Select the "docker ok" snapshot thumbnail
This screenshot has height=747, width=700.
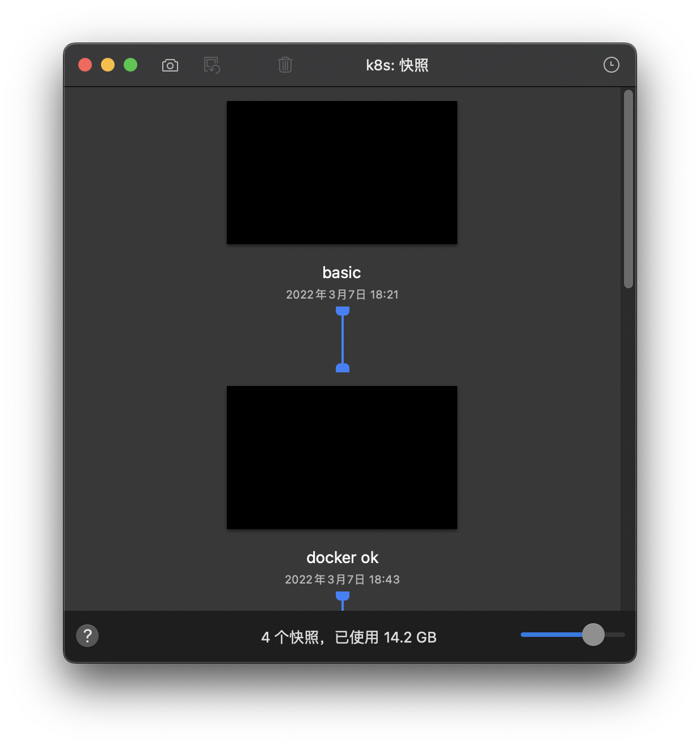pyautogui.click(x=341, y=458)
